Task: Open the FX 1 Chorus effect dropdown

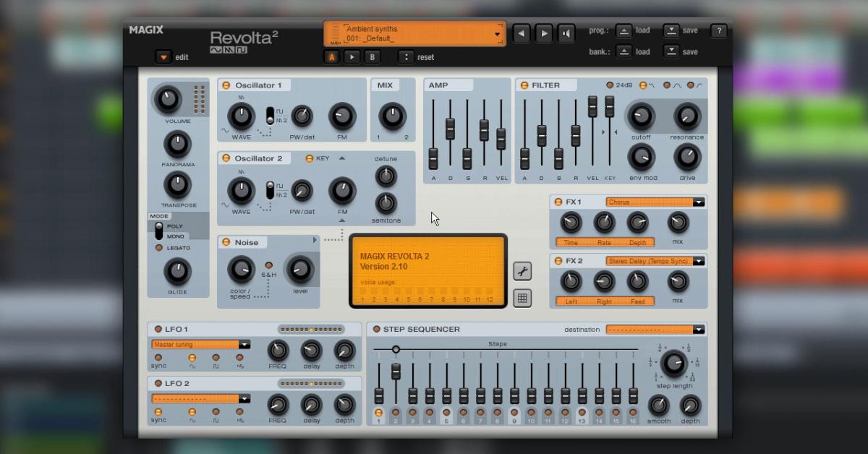Action: 655,202
